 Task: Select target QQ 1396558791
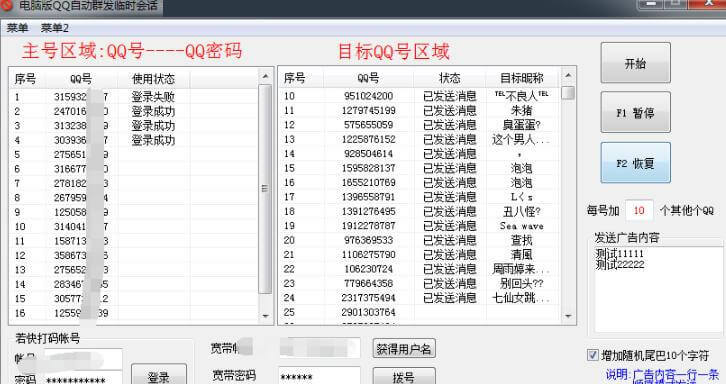click(x=369, y=197)
